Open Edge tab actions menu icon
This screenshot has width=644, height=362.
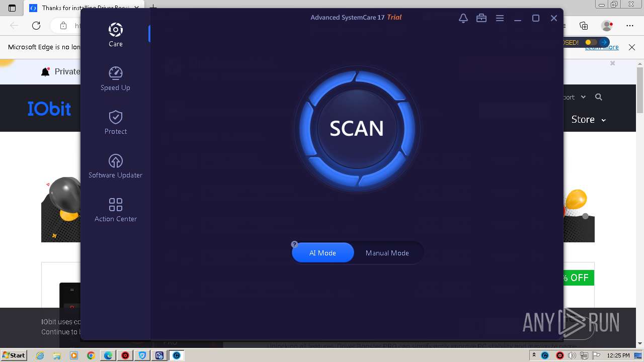click(12, 8)
